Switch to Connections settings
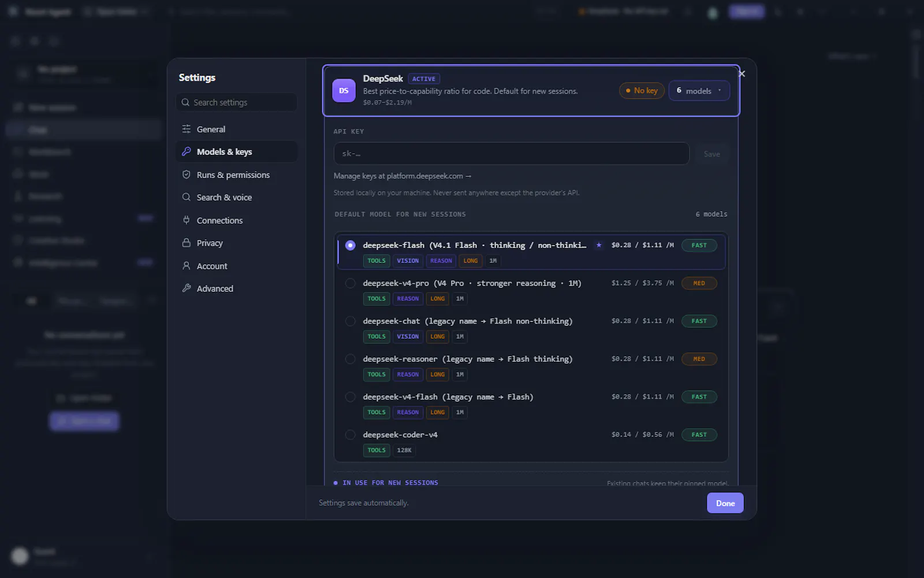The width and height of the screenshot is (924, 578). [x=237, y=220]
